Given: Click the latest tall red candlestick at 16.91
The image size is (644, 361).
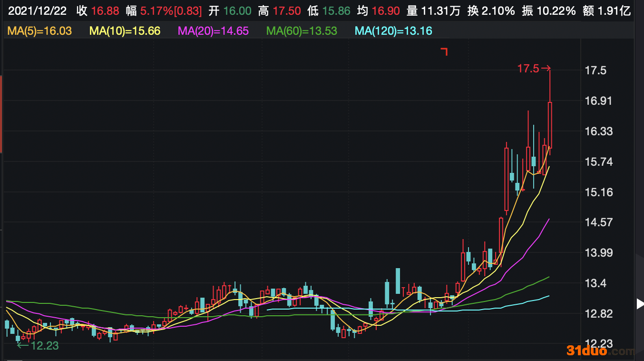Looking at the screenshot, I should click(550, 124).
